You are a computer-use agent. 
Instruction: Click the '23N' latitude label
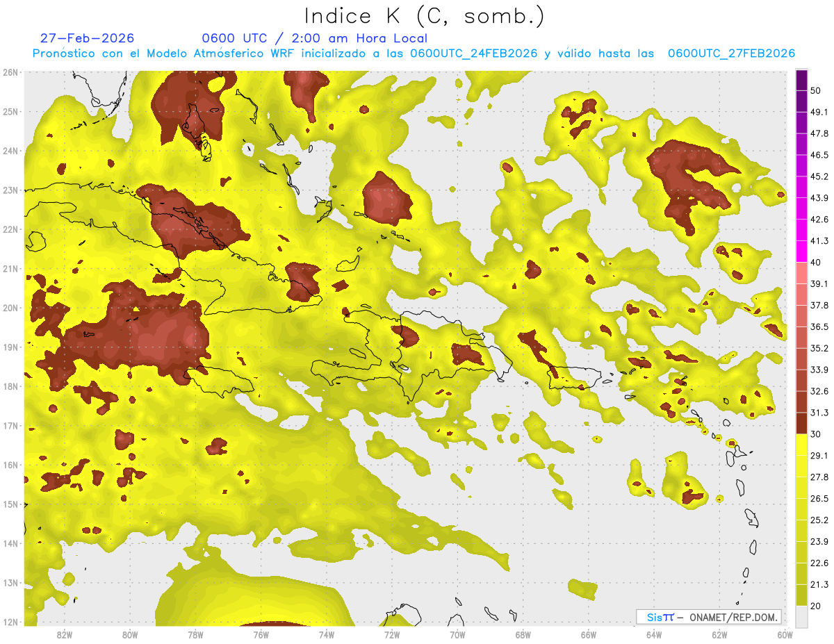(10, 190)
